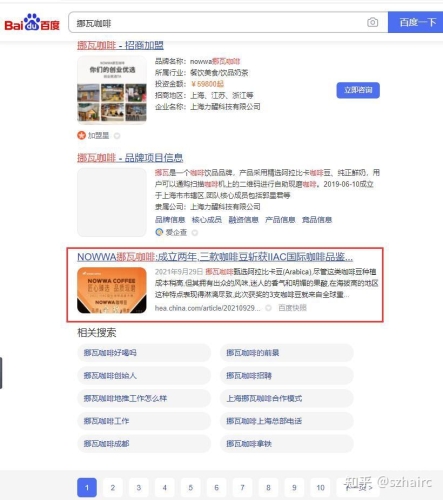Click the 爱企查 source icon
The image size is (443, 500).
[x=159, y=232]
